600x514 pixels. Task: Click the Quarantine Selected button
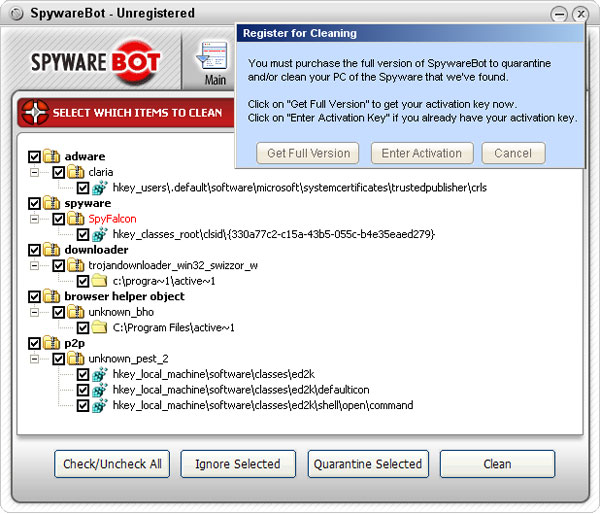[368, 464]
